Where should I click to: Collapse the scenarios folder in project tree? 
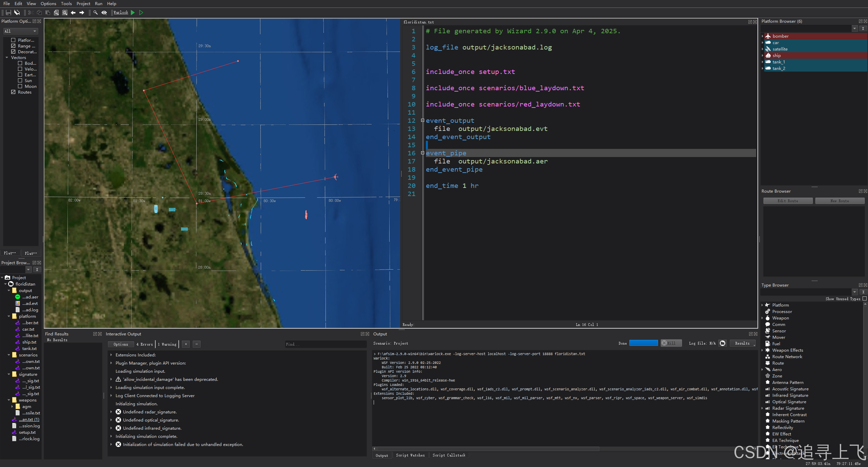[x=9, y=355]
